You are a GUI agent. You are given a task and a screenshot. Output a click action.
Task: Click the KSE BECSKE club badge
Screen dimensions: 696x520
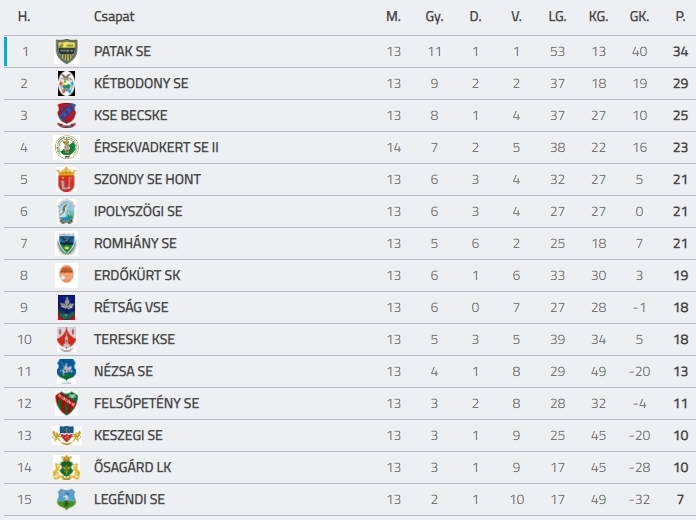pyautogui.click(x=67, y=115)
